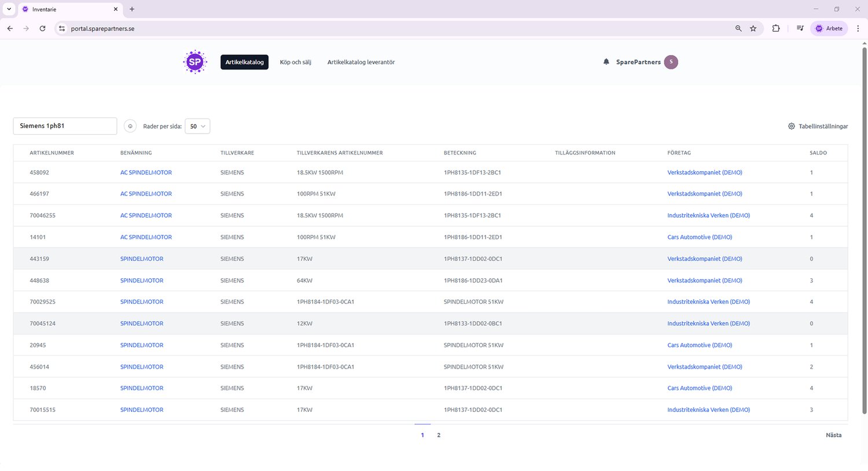Open AC SPINDELMOTOR link for article 458092
868x471 pixels.
pos(146,172)
